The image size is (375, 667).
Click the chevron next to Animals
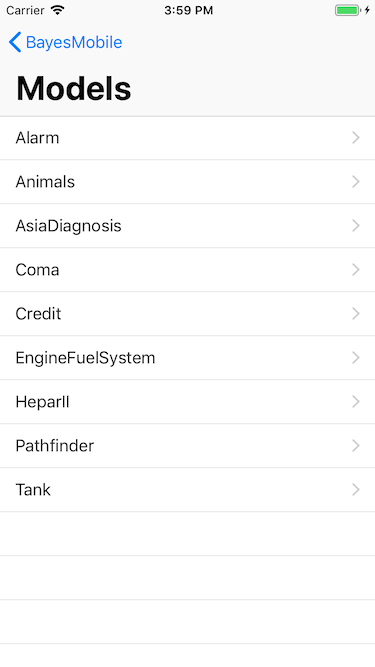pyautogui.click(x=356, y=182)
